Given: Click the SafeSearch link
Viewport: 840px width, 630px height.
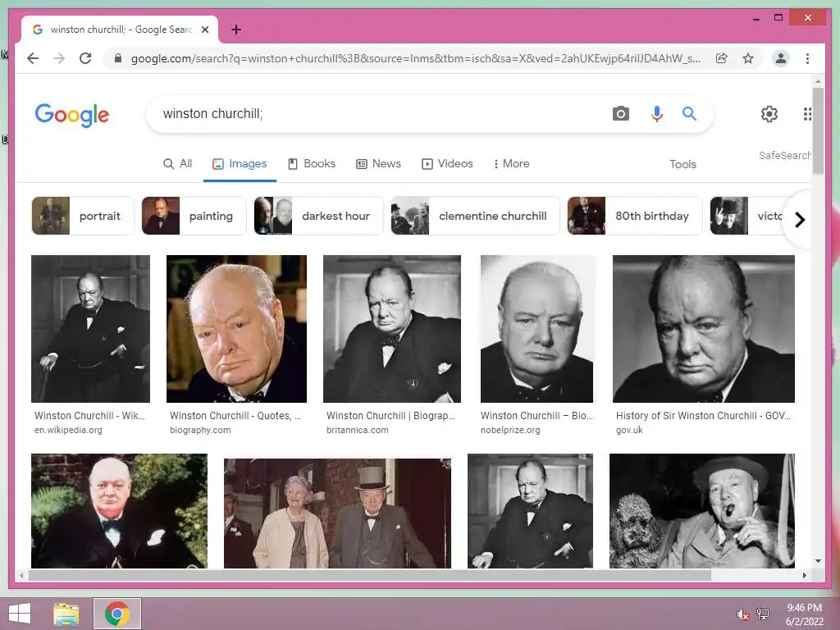Looking at the screenshot, I should (x=784, y=155).
